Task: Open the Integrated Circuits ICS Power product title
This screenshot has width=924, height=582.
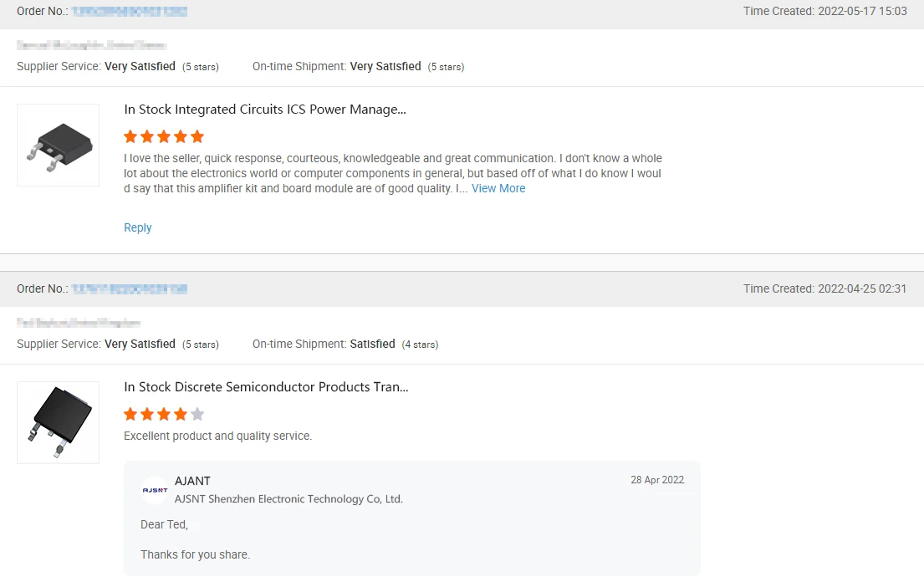Action: pos(265,110)
